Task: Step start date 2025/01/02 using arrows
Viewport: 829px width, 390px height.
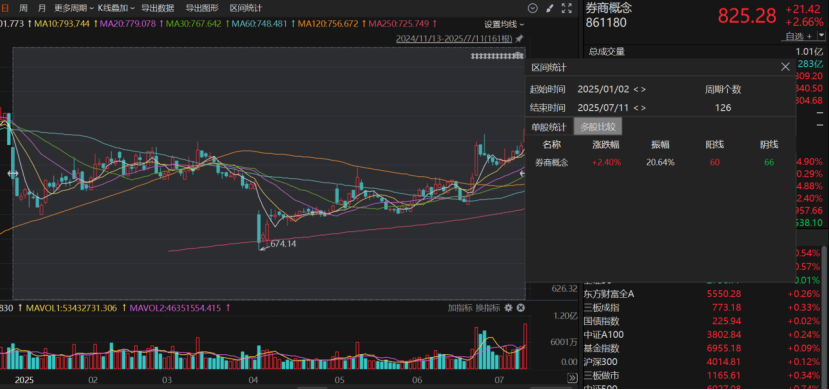Action: [x=640, y=90]
